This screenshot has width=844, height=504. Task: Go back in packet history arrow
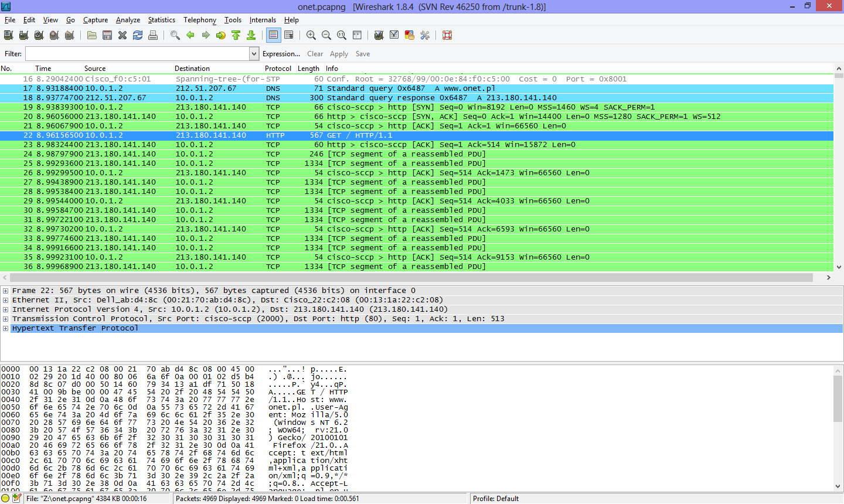tap(190, 35)
